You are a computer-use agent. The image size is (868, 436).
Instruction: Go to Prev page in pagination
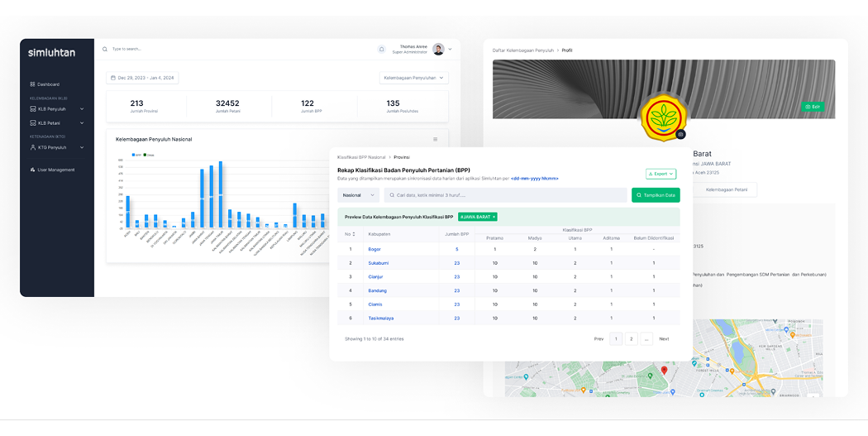tap(599, 338)
